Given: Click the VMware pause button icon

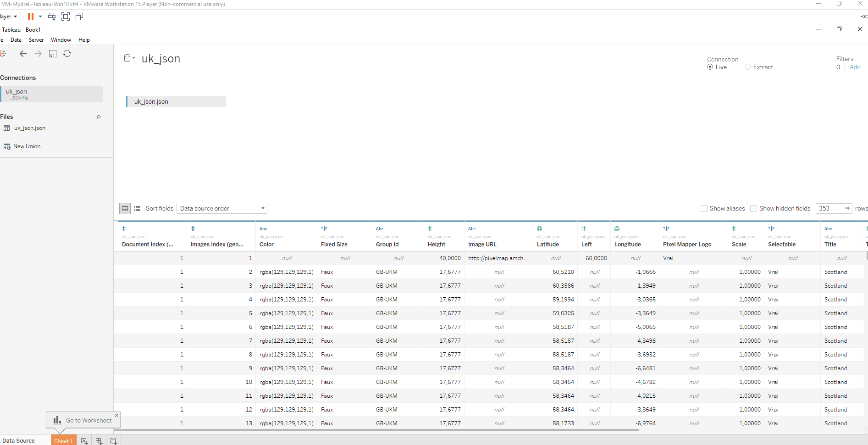Looking at the screenshot, I should pos(31,17).
